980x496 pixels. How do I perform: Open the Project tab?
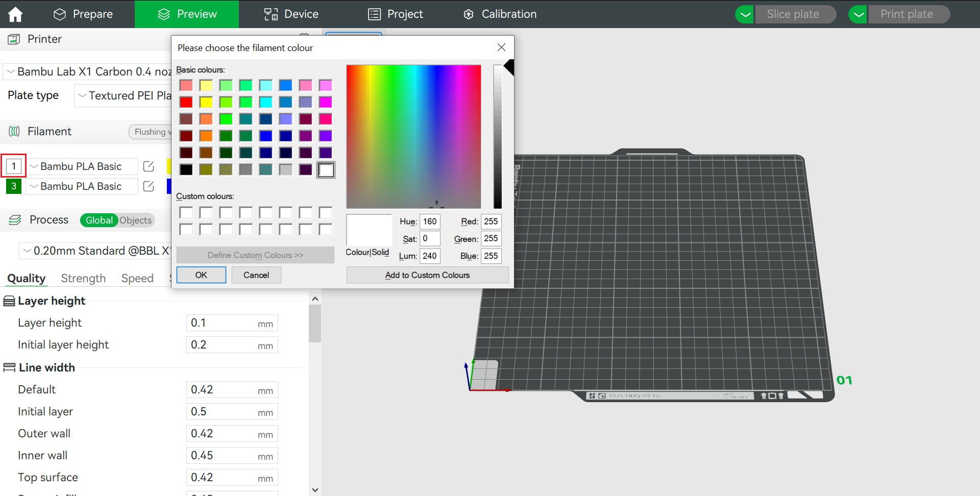[396, 14]
